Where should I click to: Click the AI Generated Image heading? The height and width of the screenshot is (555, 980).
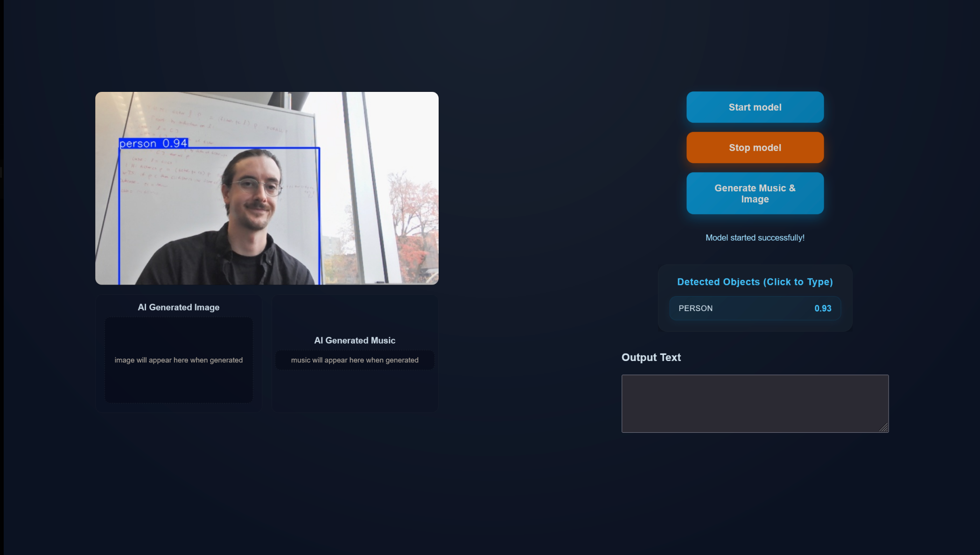[x=178, y=307]
